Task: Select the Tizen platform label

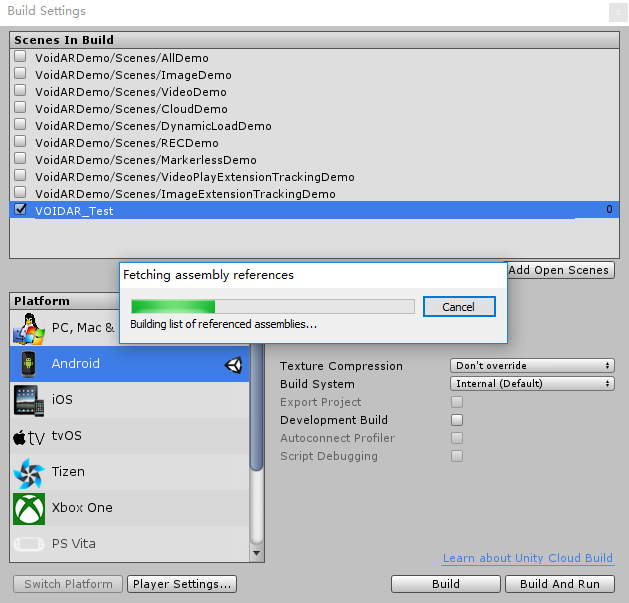Action: tap(68, 472)
